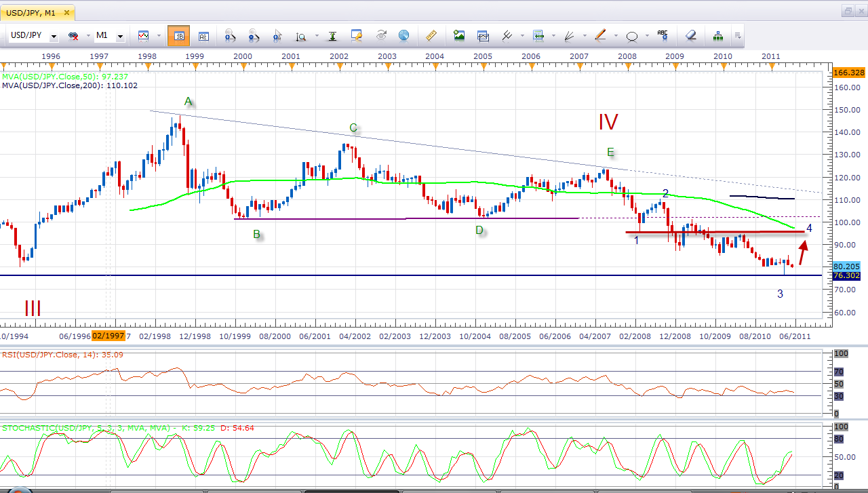The image size is (868, 493).
Task: Select the ruler measurement tool
Action: (x=431, y=35)
